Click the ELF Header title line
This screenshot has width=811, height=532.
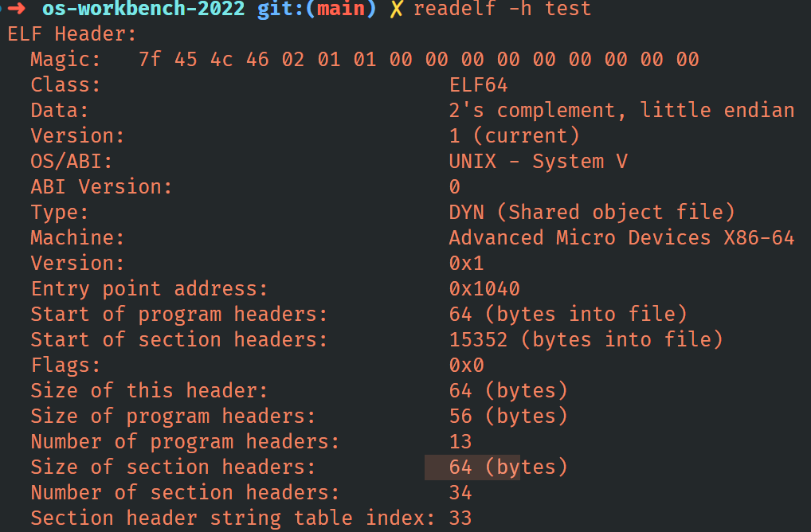72,34
